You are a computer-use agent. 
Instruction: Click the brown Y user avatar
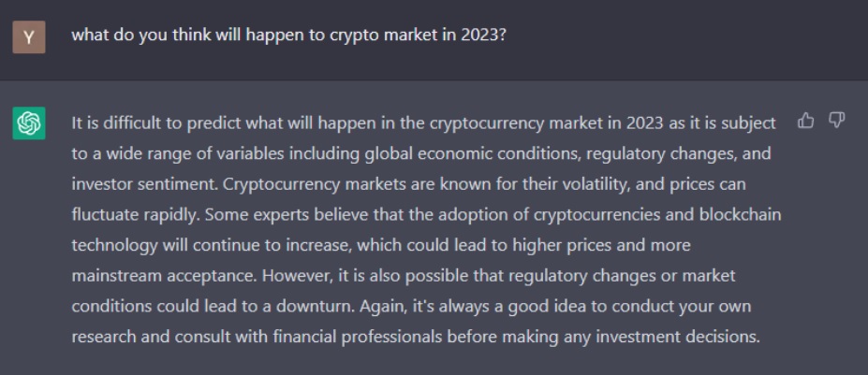(29, 37)
